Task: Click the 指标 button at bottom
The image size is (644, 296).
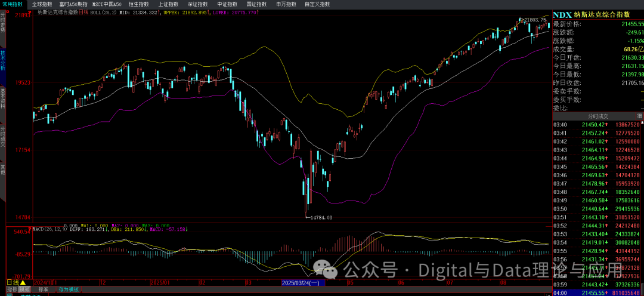Action: (13, 289)
